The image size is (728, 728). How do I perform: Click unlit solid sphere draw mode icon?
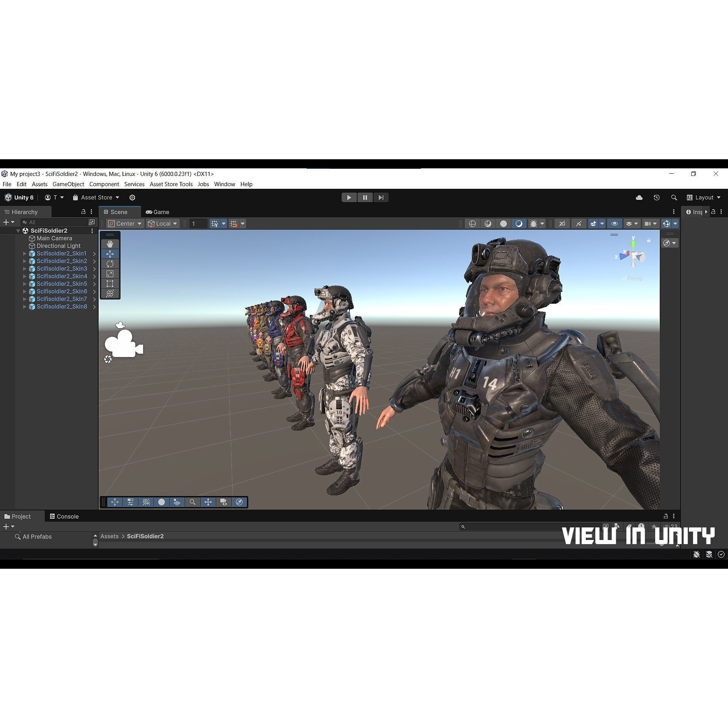(x=503, y=224)
